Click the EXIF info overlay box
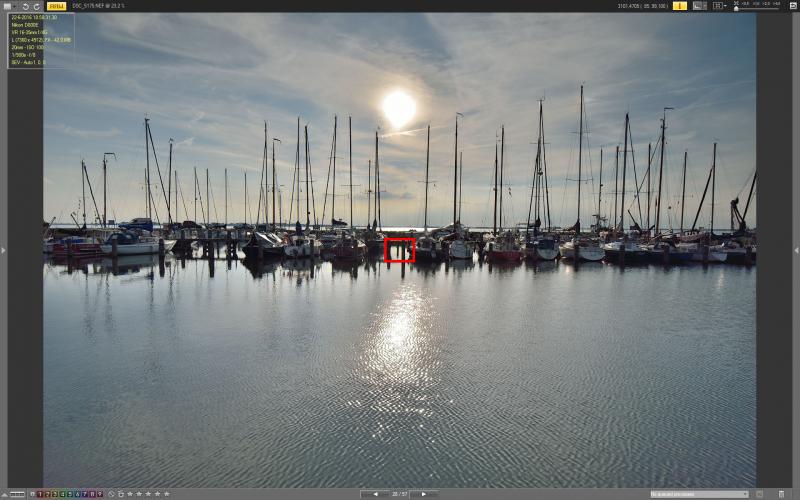 (41, 40)
